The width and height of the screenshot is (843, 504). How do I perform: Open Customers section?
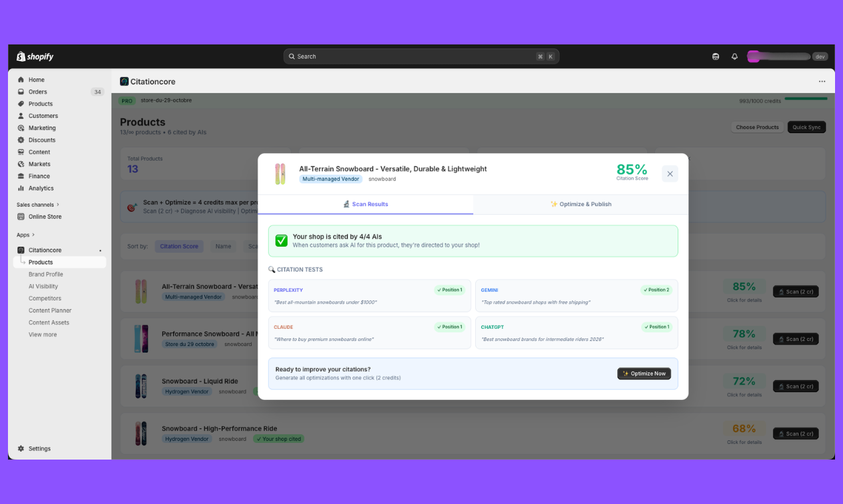point(42,116)
